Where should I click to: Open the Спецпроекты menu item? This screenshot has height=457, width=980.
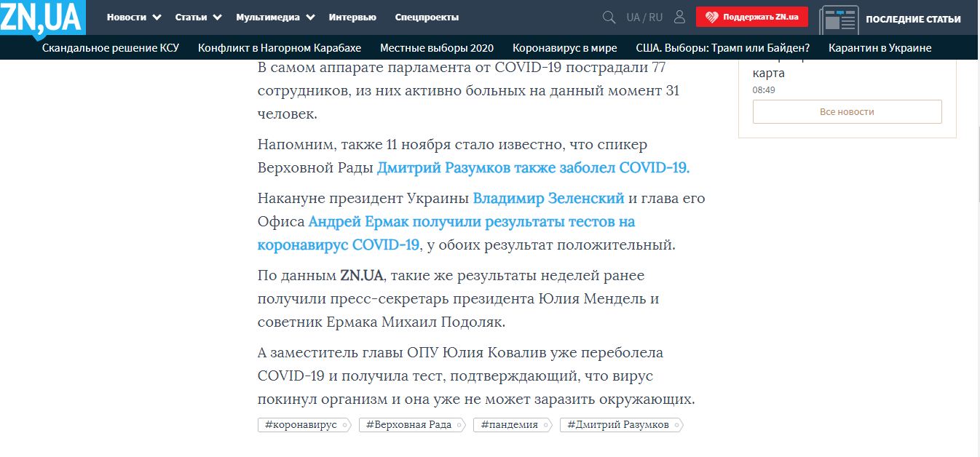(x=427, y=17)
